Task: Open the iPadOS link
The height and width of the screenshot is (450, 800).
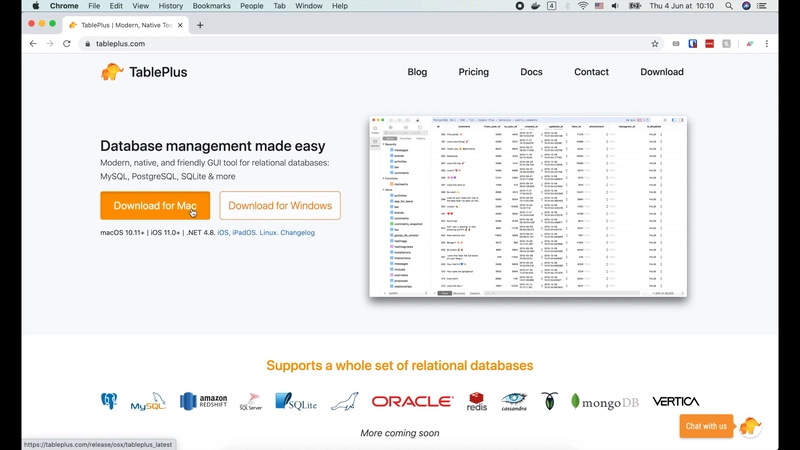Action: 244,233
